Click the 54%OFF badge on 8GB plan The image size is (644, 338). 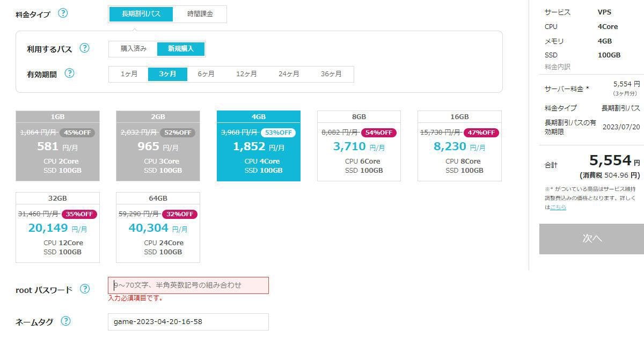pyautogui.click(x=378, y=133)
